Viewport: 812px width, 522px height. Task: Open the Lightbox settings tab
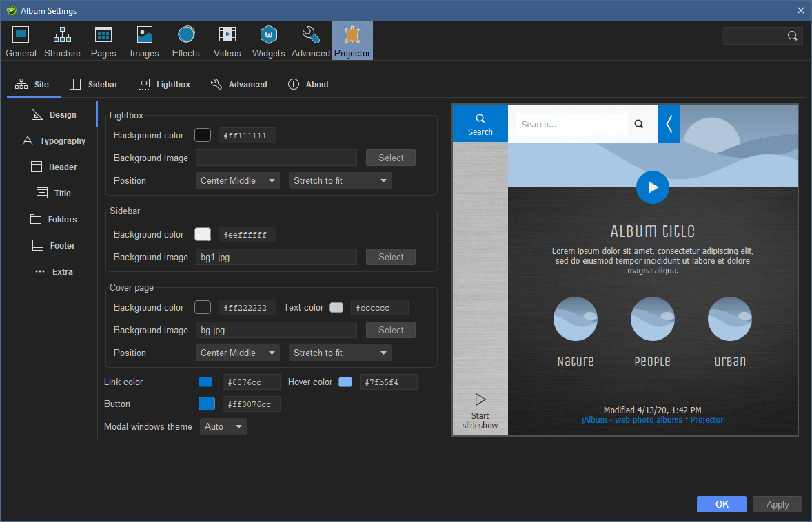(x=164, y=84)
